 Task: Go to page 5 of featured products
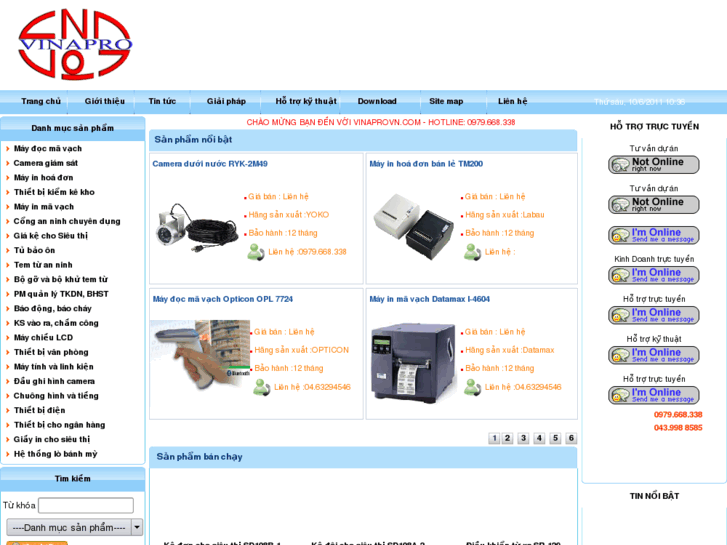tap(555, 438)
